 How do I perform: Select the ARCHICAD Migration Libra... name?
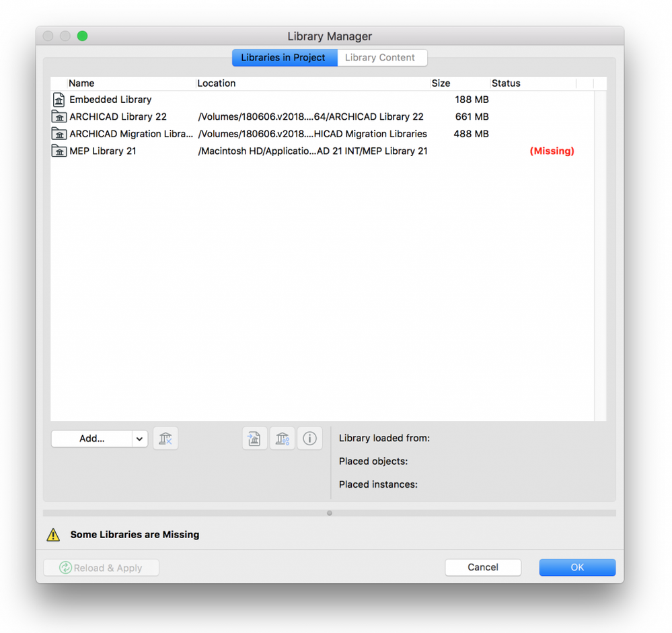(x=131, y=134)
